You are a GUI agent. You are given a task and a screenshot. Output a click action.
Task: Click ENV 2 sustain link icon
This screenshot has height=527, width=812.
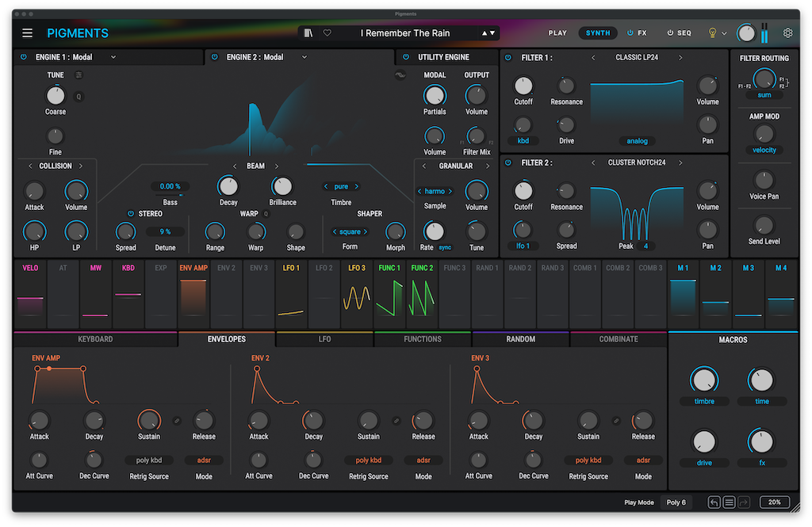point(396,421)
